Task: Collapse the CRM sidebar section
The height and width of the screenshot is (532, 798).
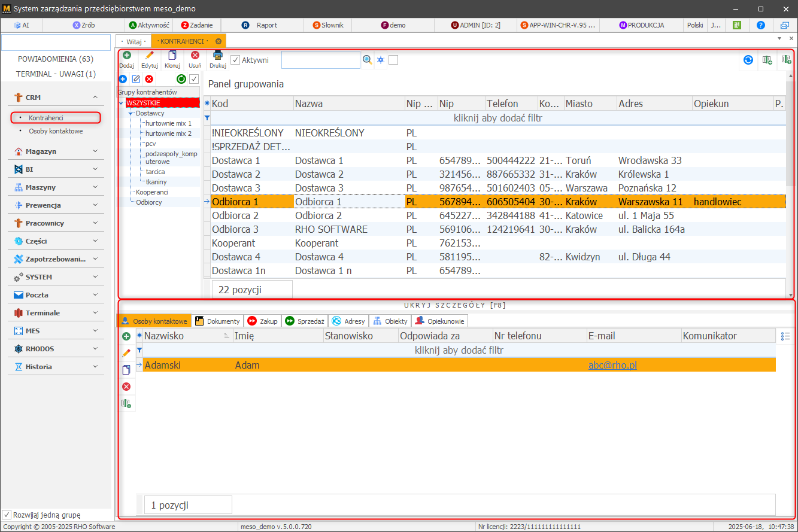Action: coord(95,98)
